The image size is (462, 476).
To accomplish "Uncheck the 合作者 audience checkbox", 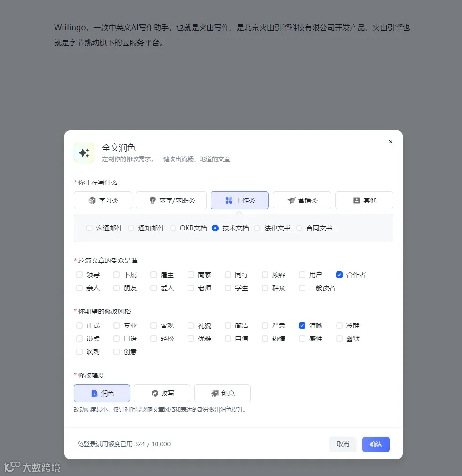I will coord(339,275).
